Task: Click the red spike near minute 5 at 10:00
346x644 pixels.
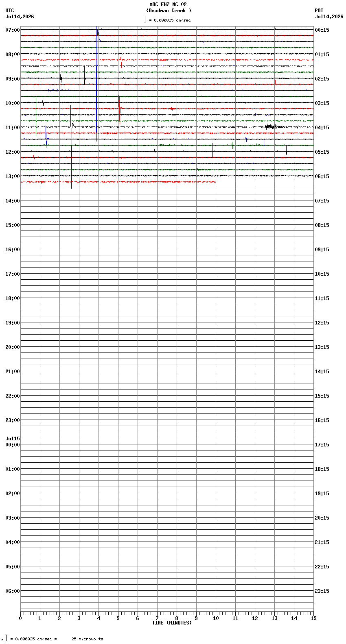Action: [x=119, y=109]
